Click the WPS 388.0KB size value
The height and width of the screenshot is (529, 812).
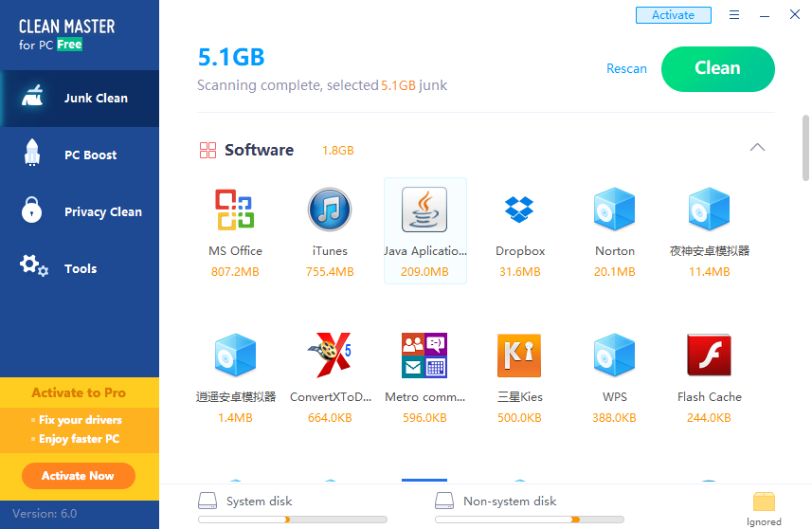pyautogui.click(x=614, y=418)
